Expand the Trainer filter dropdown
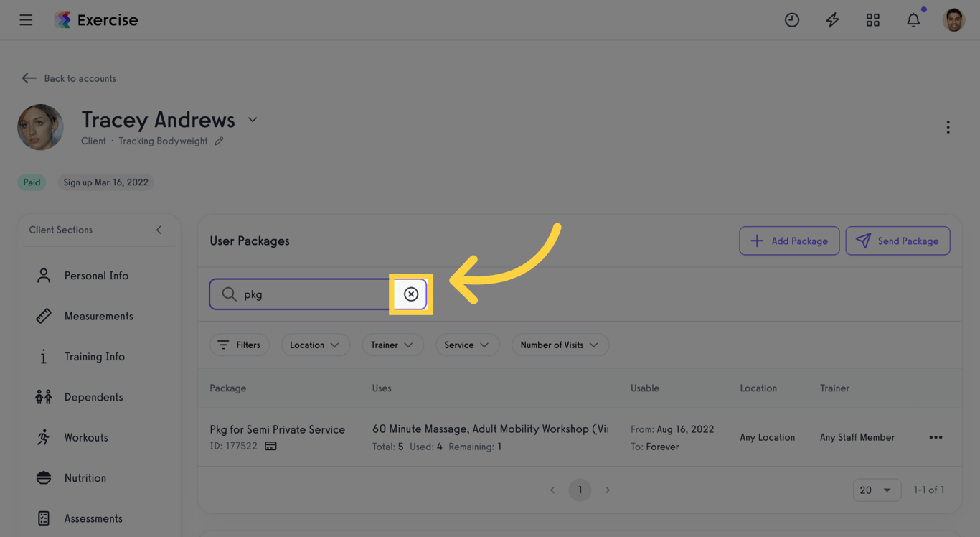This screenshot has width=980, height=537. 392,345
